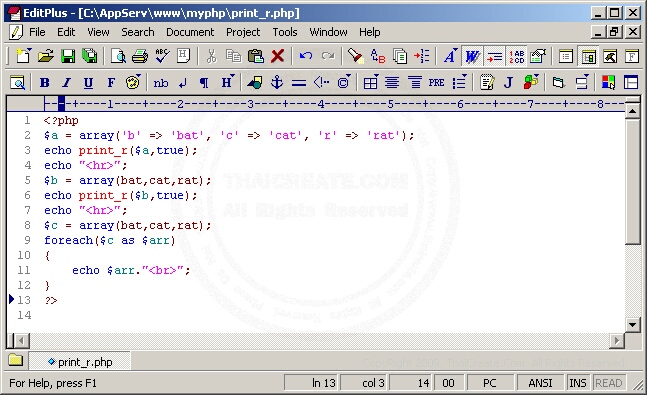Toggle the READ read-only indicator in status bar
Screen dimensions: 647x395
(608, 383)
